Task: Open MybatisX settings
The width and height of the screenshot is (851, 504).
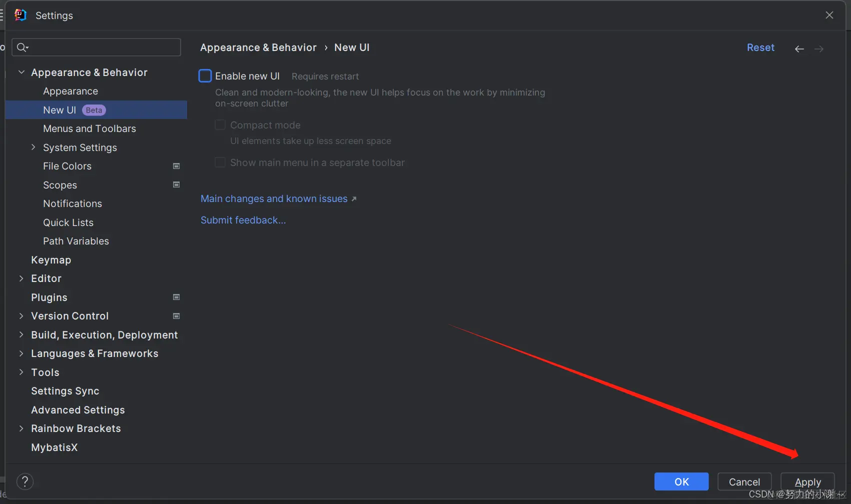Action: (x=55, y=447)
